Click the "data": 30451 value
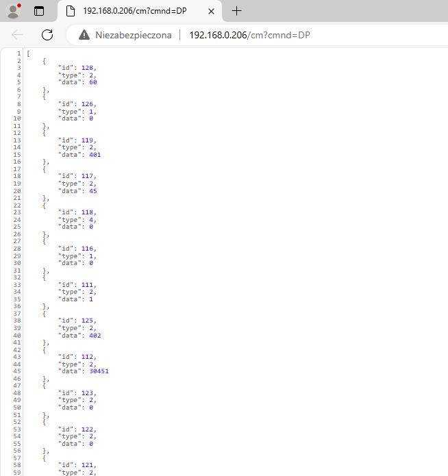 pos(99,371)
